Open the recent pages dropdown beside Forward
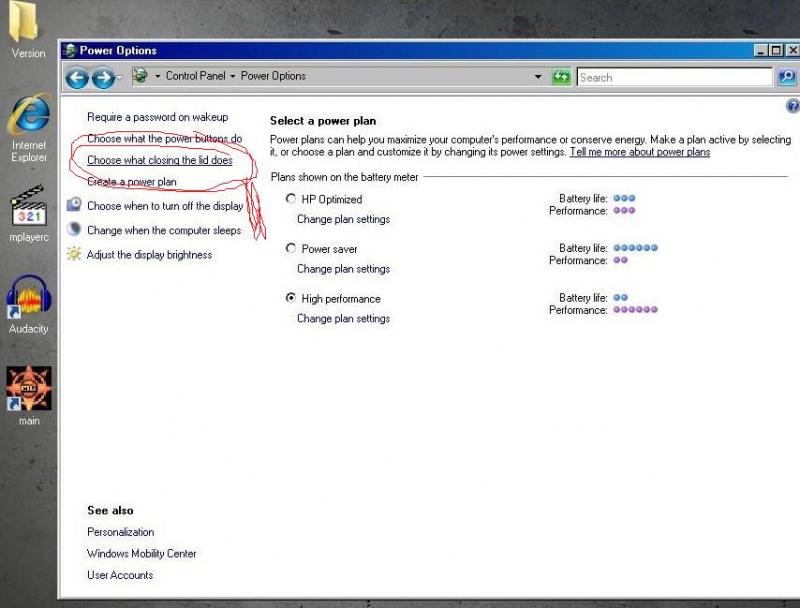Screen dimensions: 800x608 coord(119,77)
